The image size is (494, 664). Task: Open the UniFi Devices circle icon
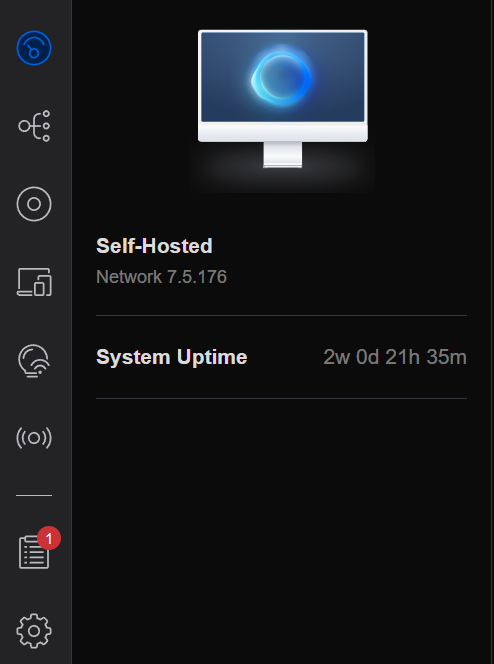click(34, 204)
